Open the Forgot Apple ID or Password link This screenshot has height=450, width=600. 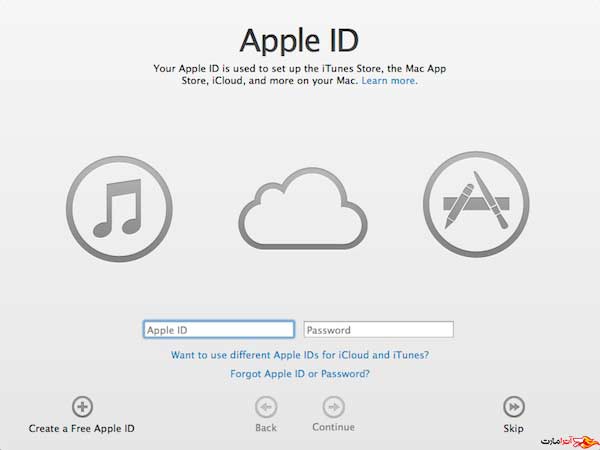300,373
